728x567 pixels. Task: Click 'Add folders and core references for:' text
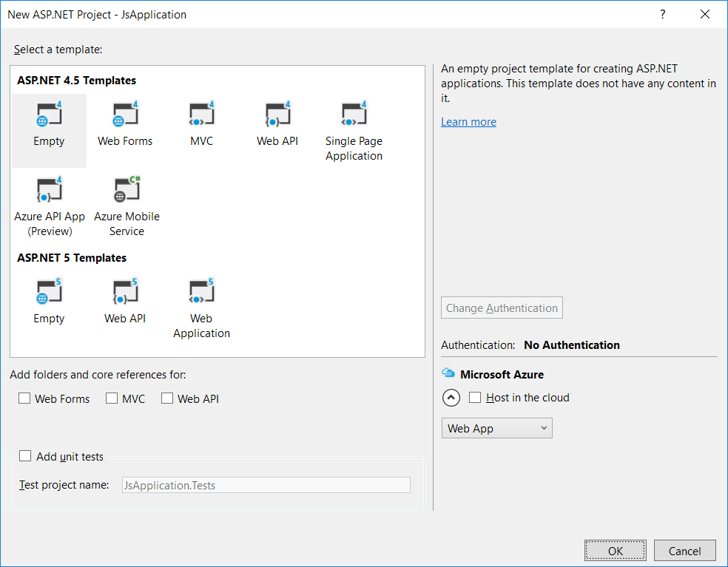(x=98, y=375)
